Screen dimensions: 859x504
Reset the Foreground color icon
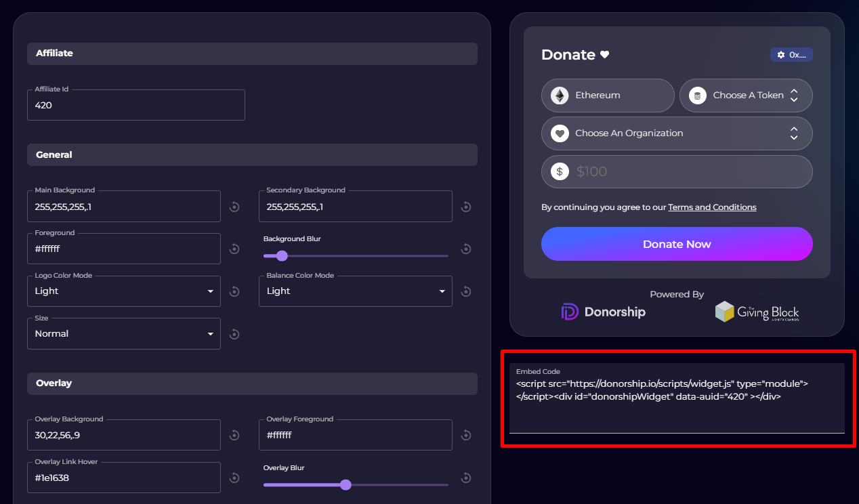tap(234, 249)
